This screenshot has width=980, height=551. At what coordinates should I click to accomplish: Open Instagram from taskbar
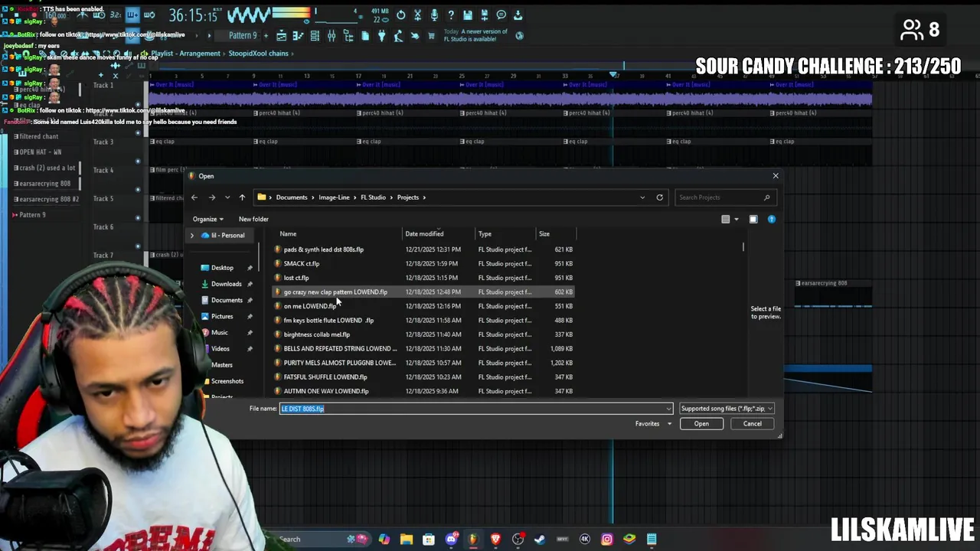(607, 540)
